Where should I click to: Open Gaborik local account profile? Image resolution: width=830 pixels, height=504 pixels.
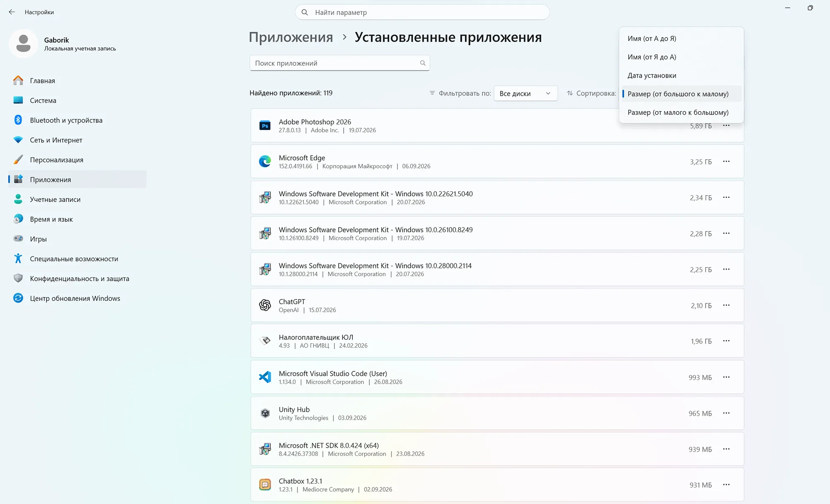tap(63, 44)
